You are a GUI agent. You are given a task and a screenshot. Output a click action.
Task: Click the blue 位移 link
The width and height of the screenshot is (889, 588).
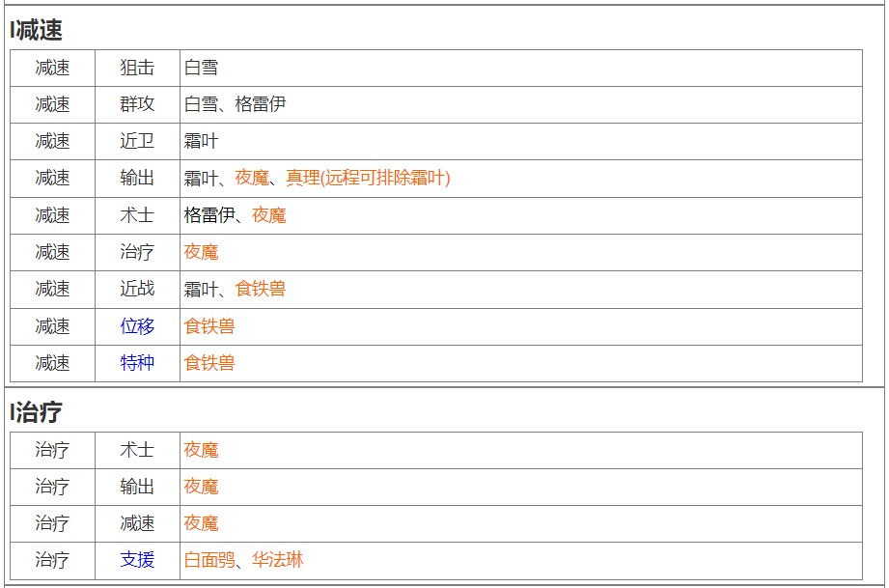(137, 326)
